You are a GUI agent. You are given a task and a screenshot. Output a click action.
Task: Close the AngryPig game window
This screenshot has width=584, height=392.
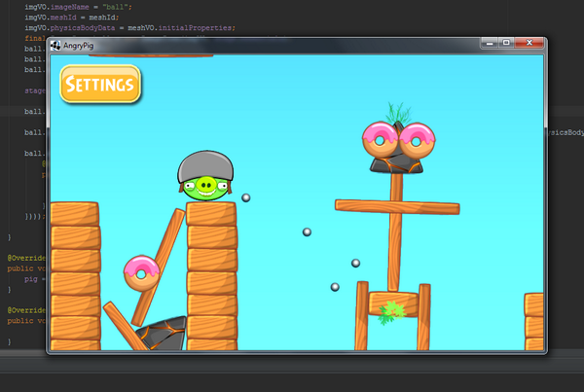click(x=529, y=43)
